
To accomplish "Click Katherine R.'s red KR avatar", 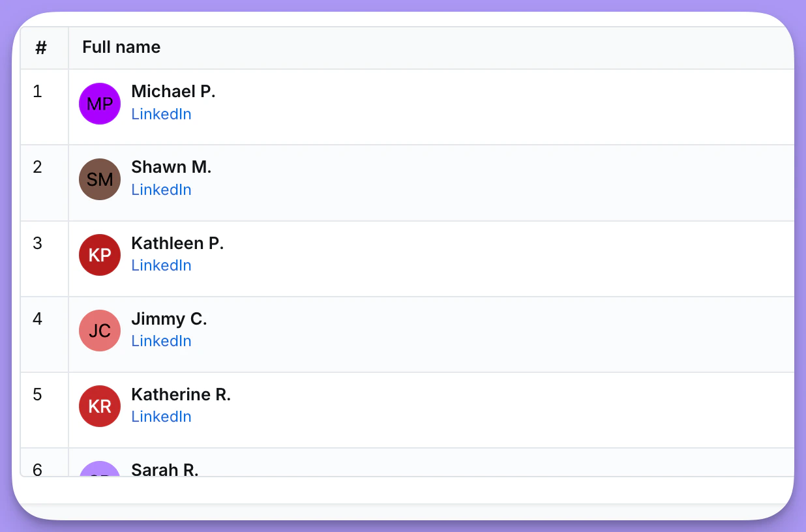I will (x=99, y=406).
